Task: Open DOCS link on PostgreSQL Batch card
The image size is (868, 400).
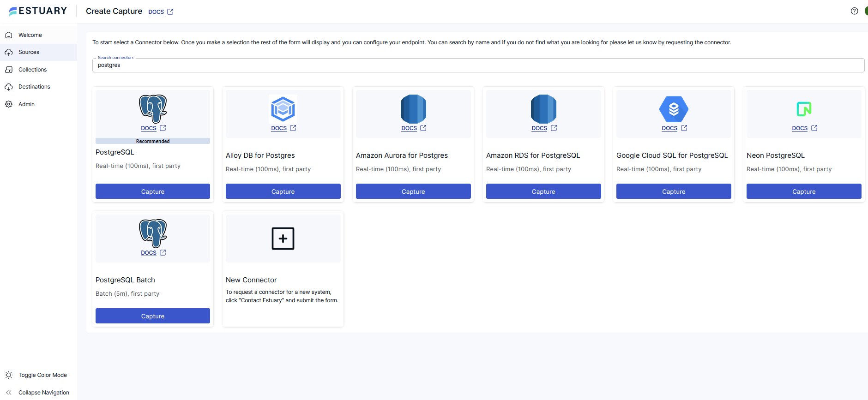Action: (149, 253)
